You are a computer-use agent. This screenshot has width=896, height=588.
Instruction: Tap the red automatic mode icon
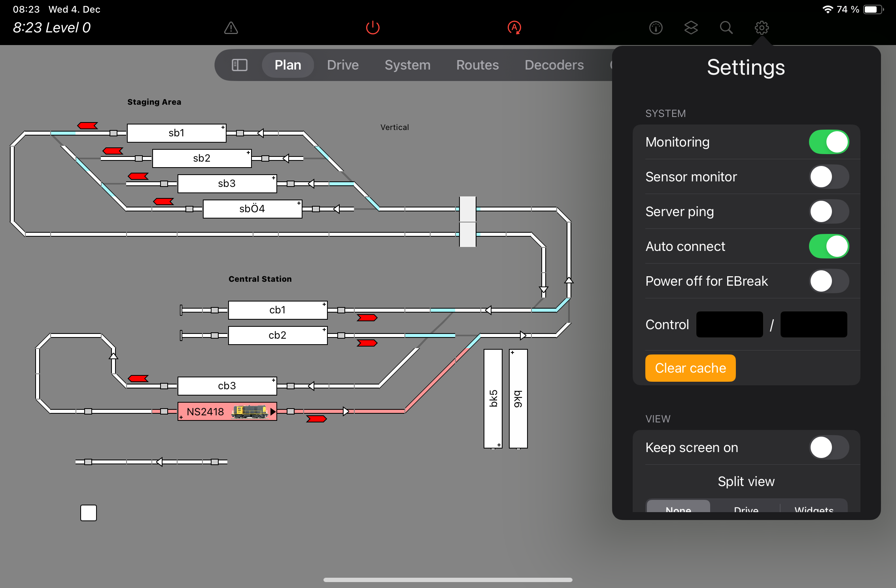[x=514, y=28]
